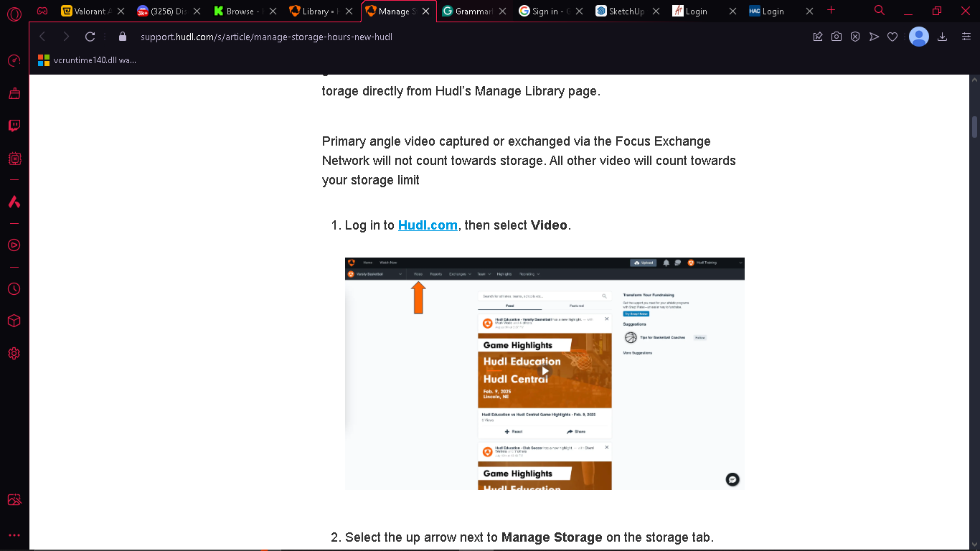The height and width of the screenshot is (551, 980).
Task: Add page to bookmarks heart icon
Action: [892, 37]
